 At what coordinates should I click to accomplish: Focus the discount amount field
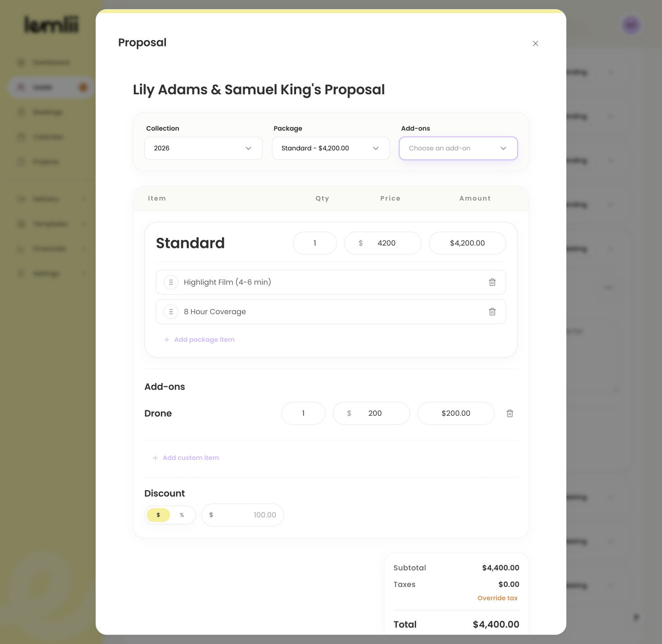pos(243,515)
